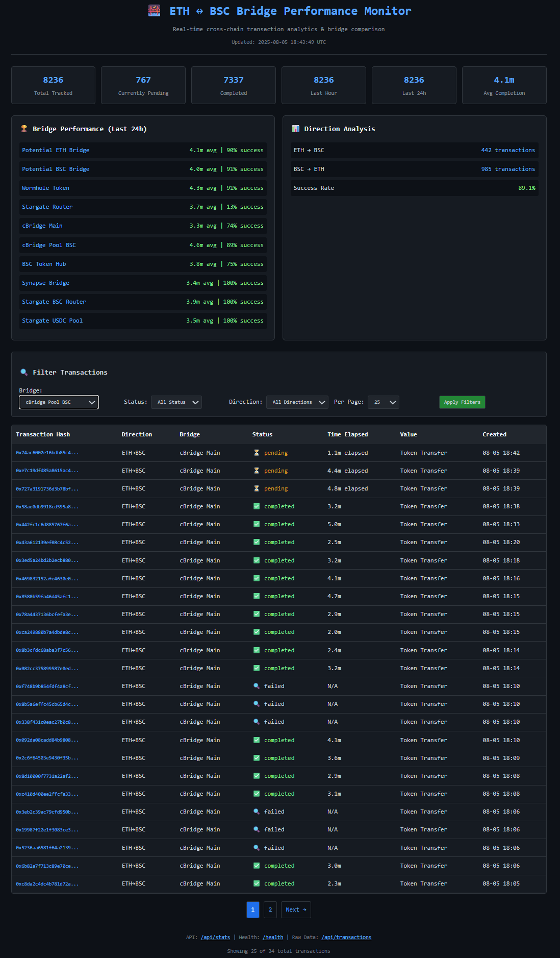Click the BSC Token Hub performance row
Viewport: 560px width, 958px height.
143,264
